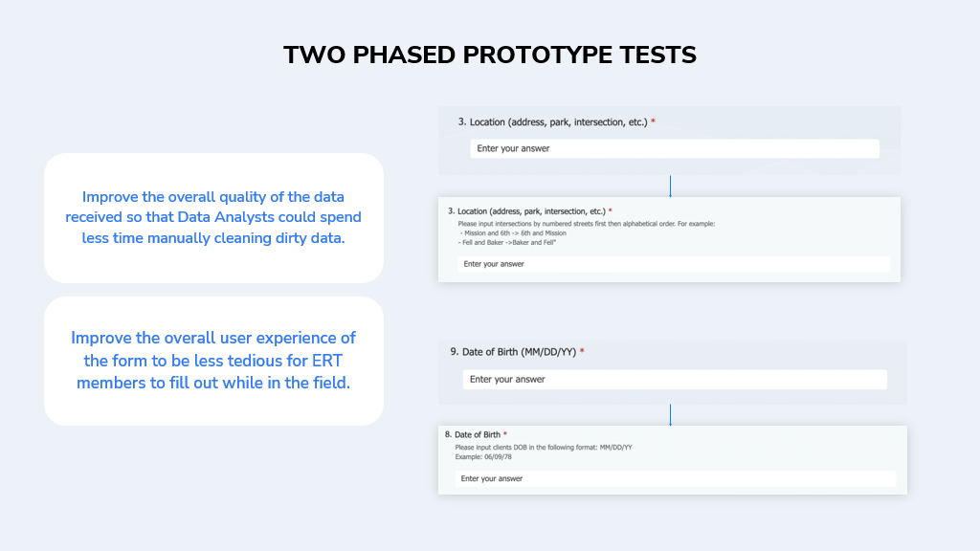This screenshot has height=551, width=980.
Task: Click the 'Fell and Baker' example line
Action: tap(507, 242)
